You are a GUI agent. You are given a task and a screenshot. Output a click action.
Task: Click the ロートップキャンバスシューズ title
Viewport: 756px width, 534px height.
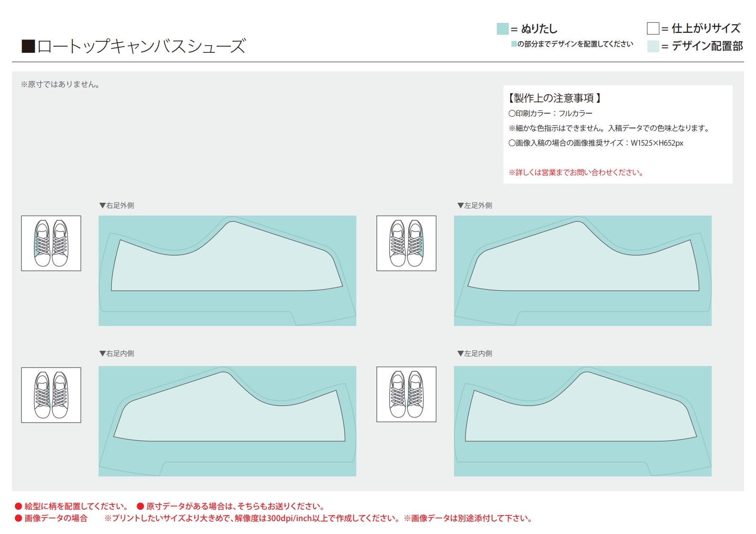click(x=133, y=46)
